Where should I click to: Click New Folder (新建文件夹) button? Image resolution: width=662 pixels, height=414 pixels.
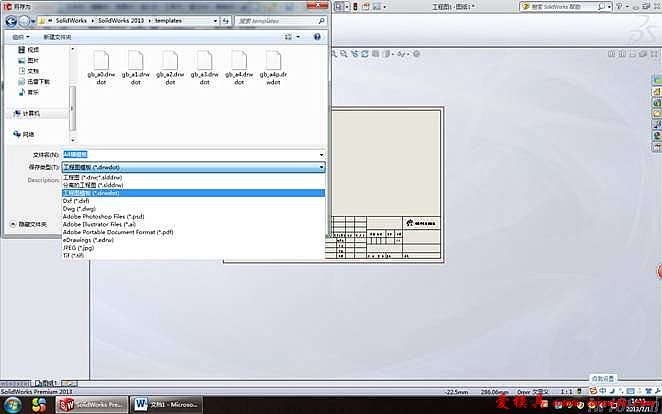tap(59, 37)
